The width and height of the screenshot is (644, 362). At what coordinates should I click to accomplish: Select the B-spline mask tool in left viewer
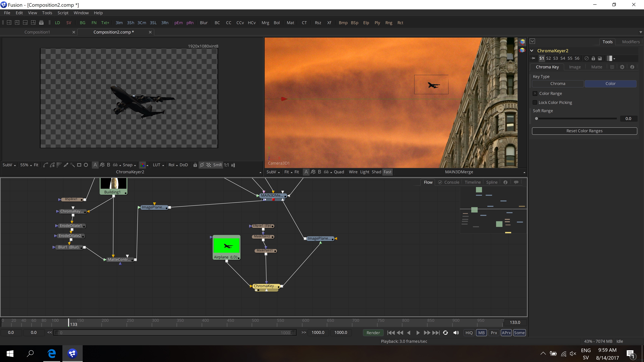52,165
